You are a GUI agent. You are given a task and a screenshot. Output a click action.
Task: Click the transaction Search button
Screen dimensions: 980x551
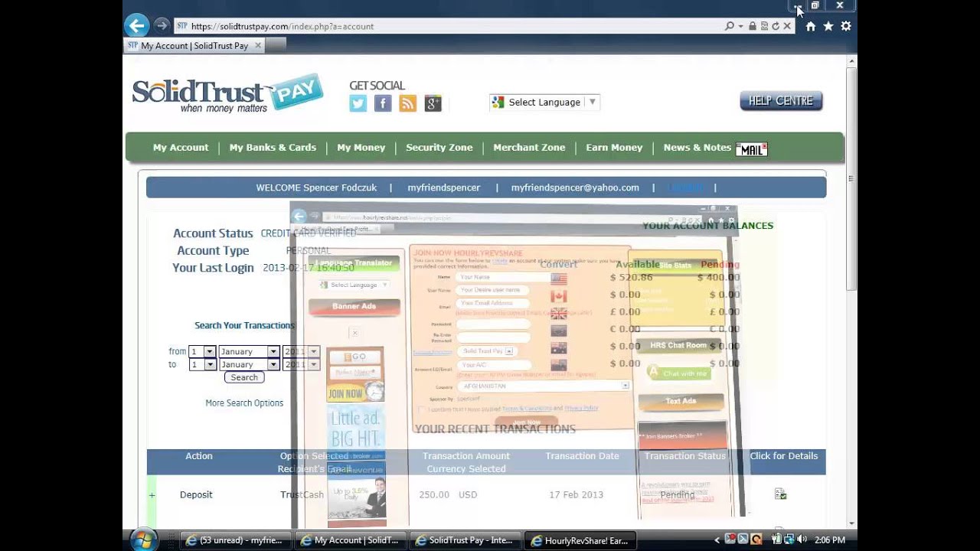(244, 377)
